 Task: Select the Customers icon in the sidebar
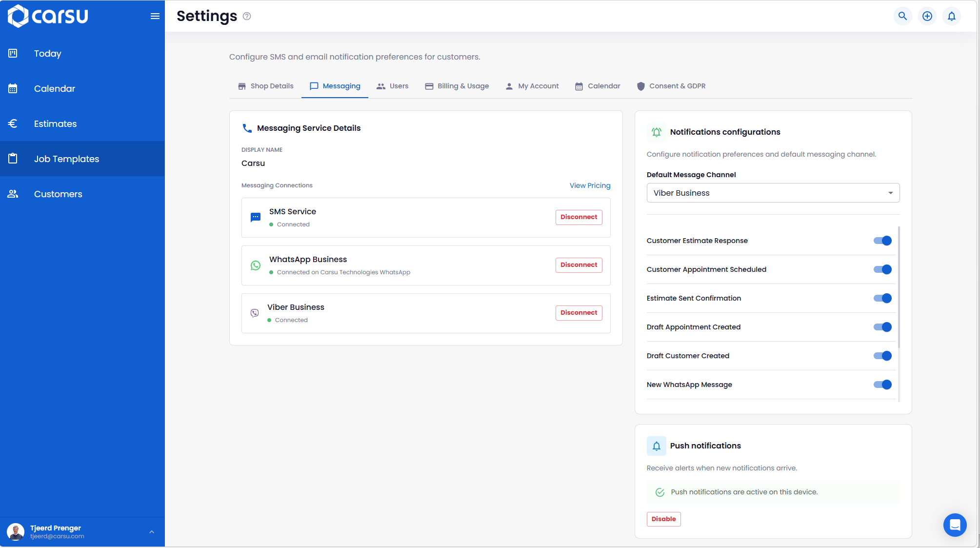tap(13, 194)
